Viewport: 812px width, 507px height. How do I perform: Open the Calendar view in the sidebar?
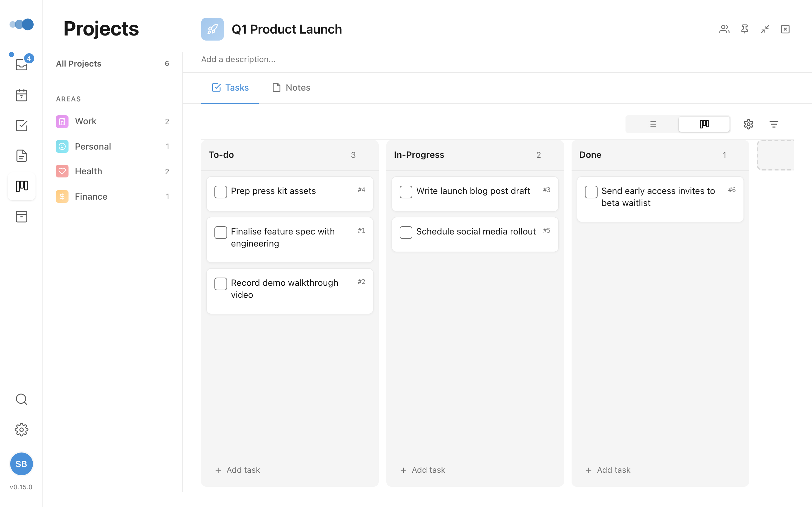[x=22, y=95]
